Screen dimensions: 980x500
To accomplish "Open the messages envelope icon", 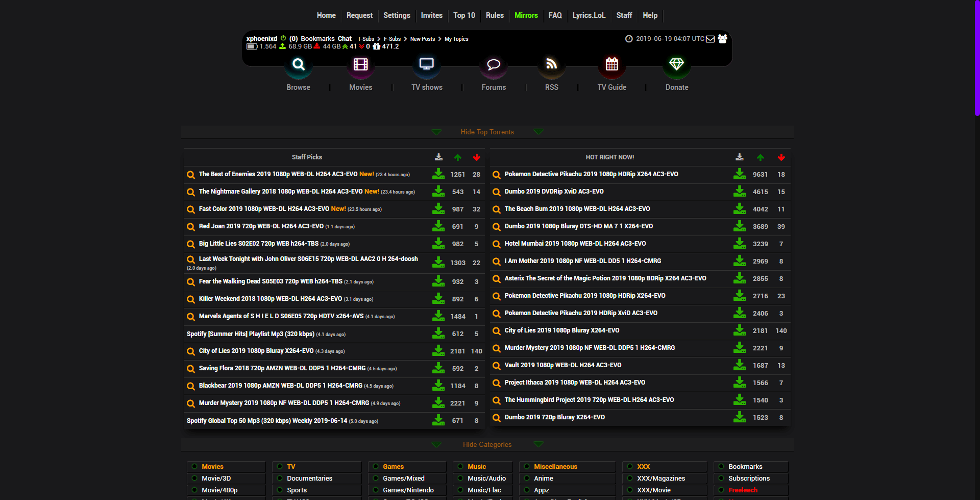I will (x=710, y=39).
